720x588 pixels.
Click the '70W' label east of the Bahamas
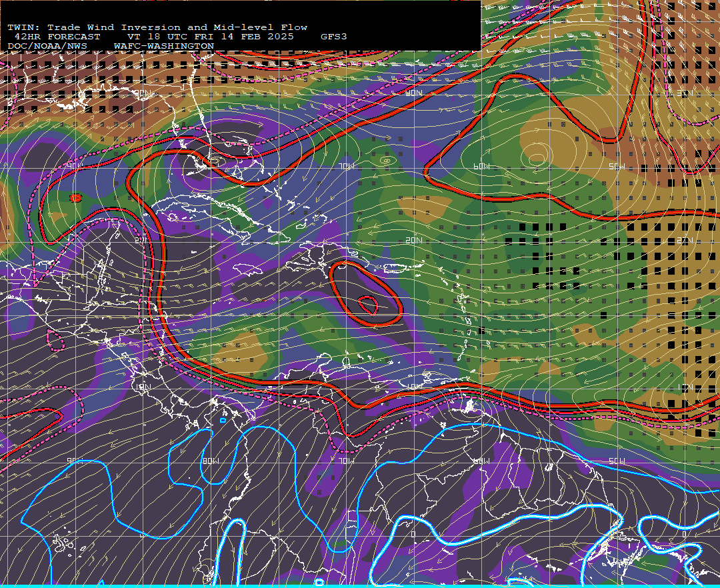pyautogui.click(x=346, y=166)
